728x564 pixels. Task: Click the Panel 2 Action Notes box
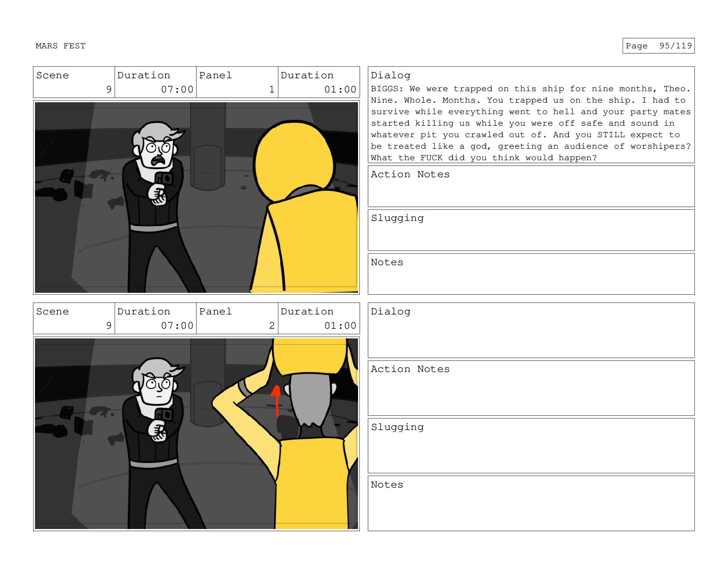[531, 388]
